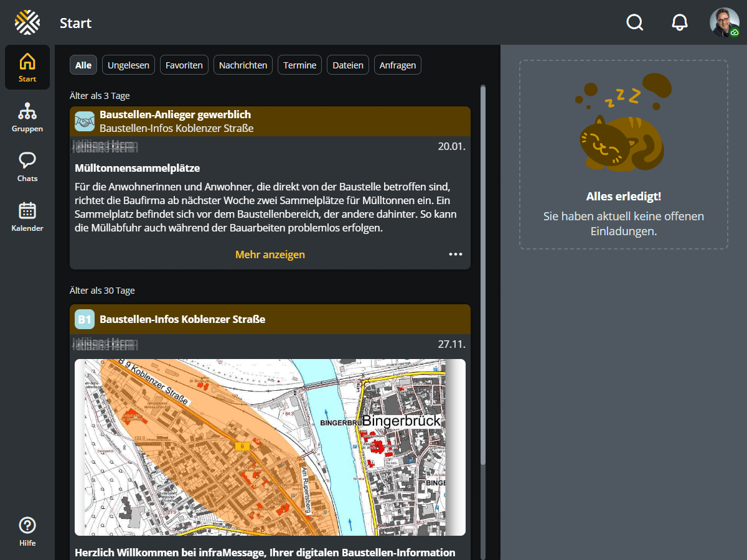Open the user profile avatar

click(x=724, y=23)
